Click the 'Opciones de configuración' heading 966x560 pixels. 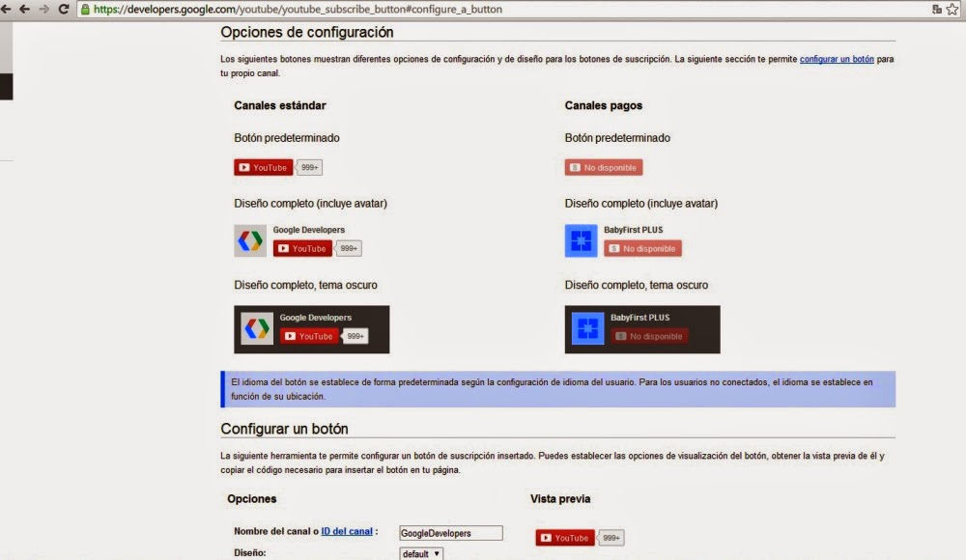[x=307, y=32]
